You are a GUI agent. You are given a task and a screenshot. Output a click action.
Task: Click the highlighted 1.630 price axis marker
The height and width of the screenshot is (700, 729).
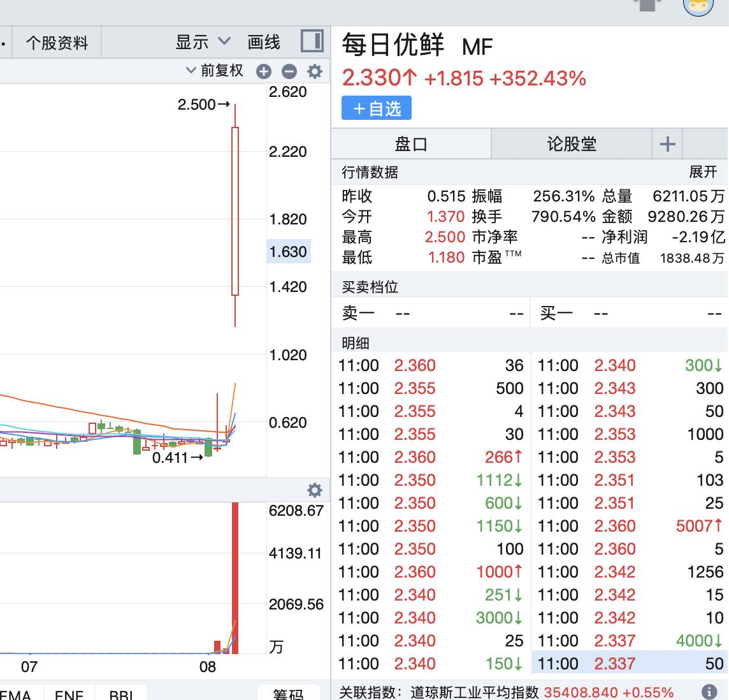point(288,252)
